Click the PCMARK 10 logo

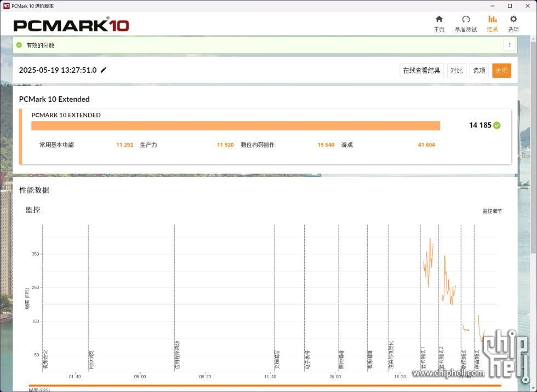pyautogui.click(x=71, y=25)
